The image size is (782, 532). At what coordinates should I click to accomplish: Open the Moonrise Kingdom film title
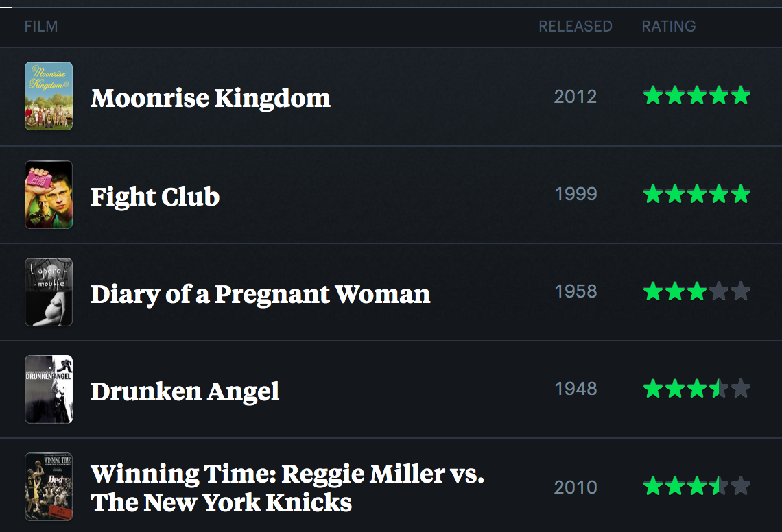(211, 98)
